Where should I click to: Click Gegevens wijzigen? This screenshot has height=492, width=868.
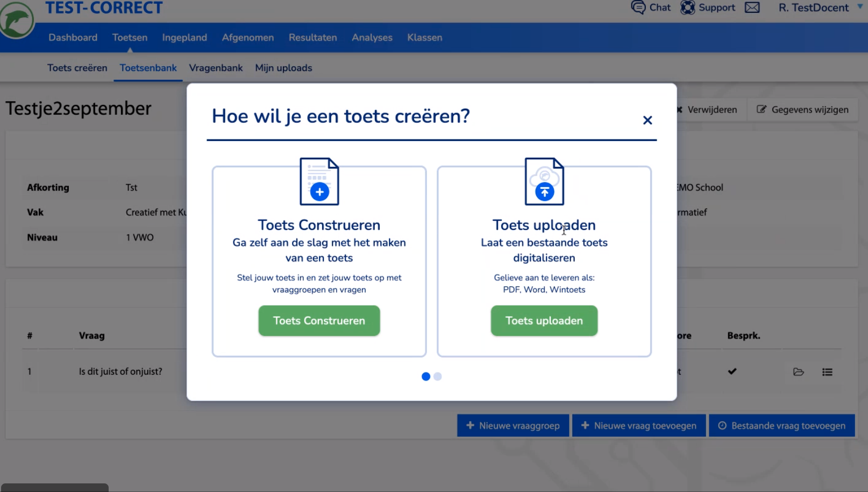802,109
